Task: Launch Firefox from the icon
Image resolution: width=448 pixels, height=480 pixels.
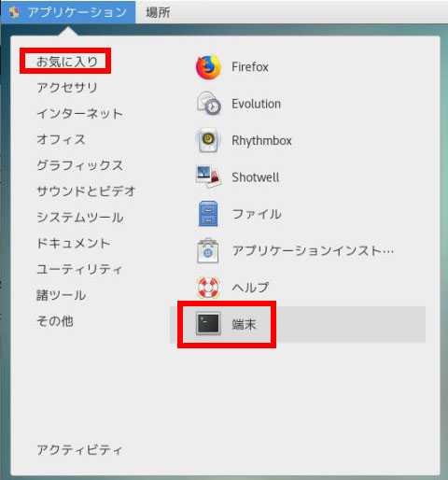Action: tap(208, 67)
